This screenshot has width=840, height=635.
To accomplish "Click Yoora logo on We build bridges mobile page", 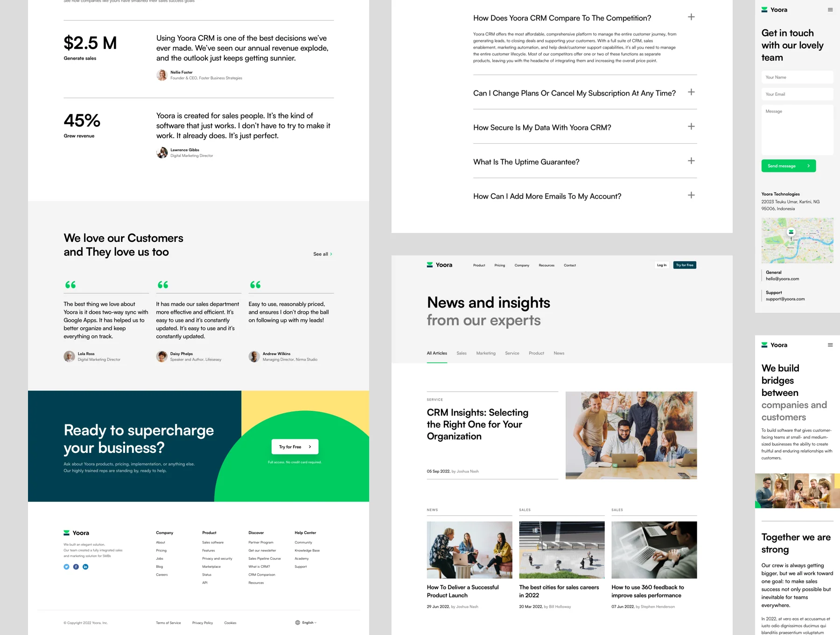I will 774,345.
